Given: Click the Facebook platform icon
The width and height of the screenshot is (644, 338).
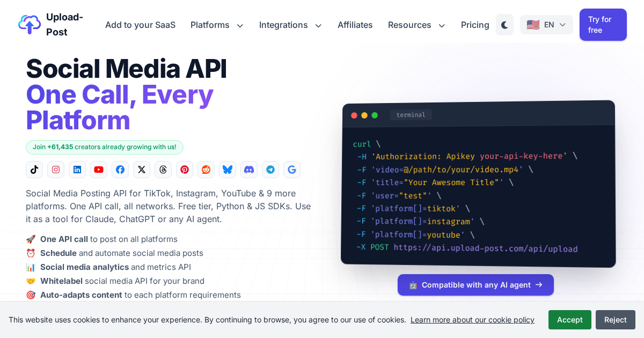Looking at the screenshot, I should pos(120,170).
